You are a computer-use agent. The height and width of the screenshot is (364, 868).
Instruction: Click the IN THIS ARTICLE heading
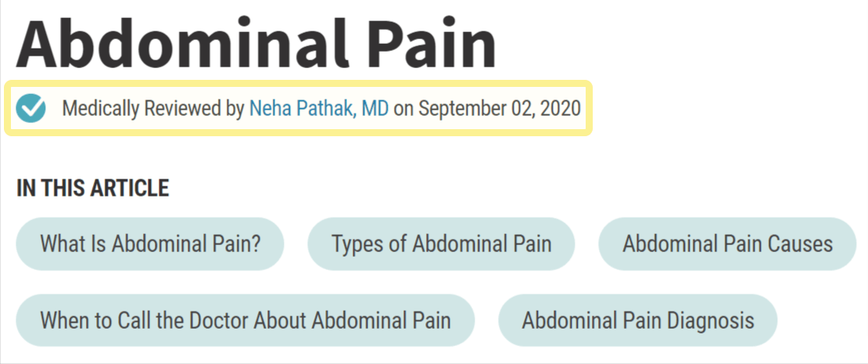92,189
